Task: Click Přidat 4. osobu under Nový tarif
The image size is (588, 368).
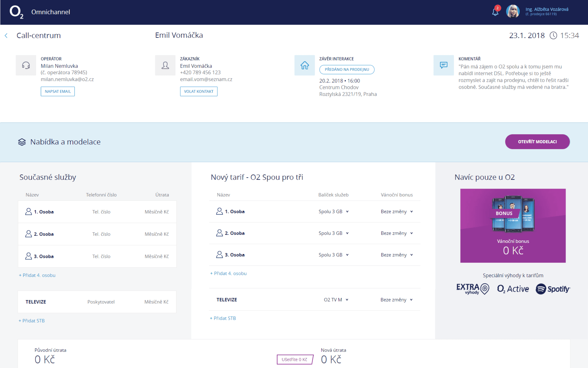Action: pyautogui.click(x=228, y=274)
